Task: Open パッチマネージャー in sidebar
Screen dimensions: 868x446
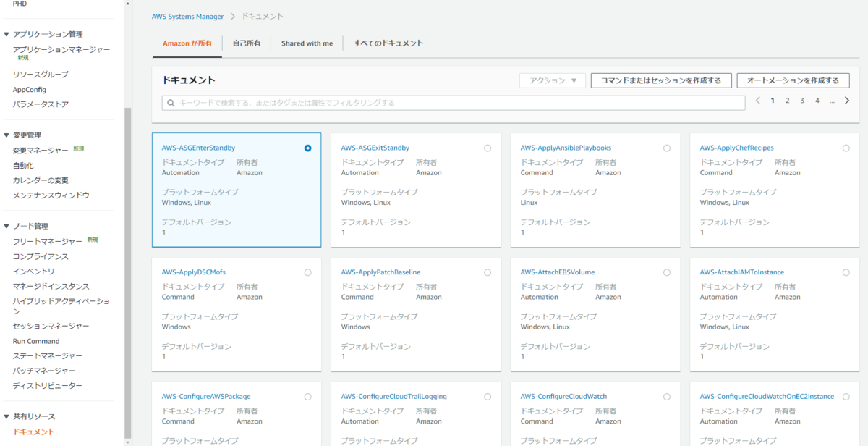Action: pos(44,371)
